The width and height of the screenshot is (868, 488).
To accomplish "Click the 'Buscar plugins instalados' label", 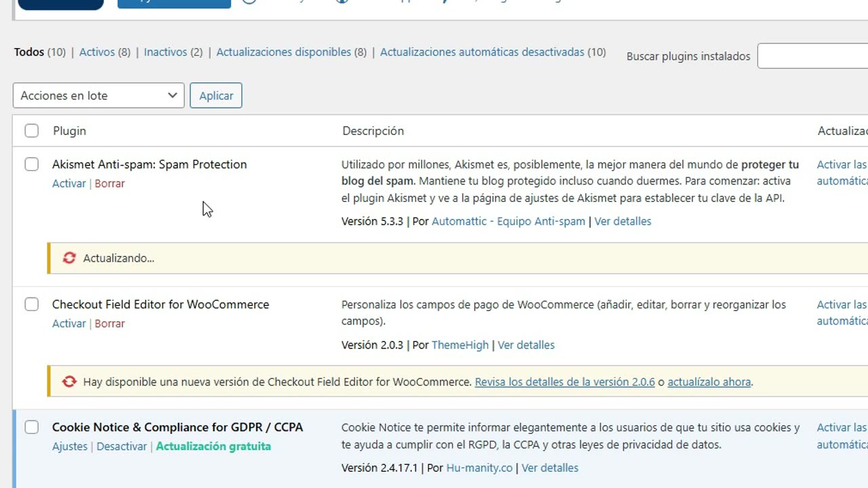I will pyautogui.click(x=688, y=56).
